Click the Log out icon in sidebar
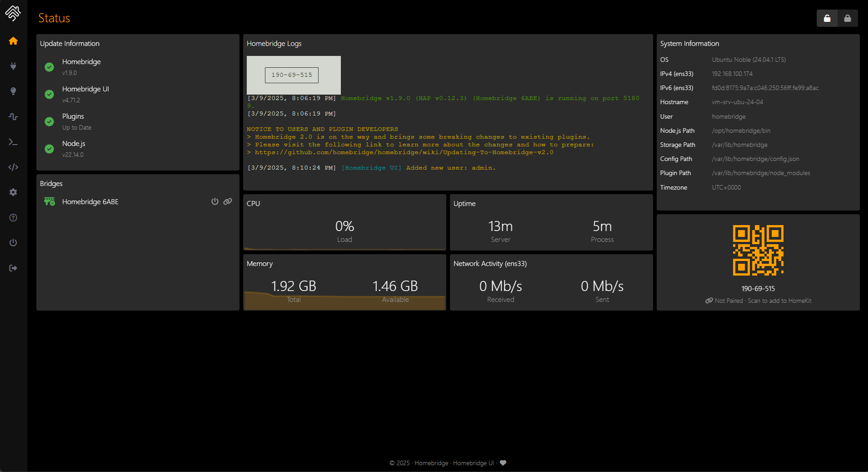This screenshot has height=472, width=868. [x=13, y=268]
